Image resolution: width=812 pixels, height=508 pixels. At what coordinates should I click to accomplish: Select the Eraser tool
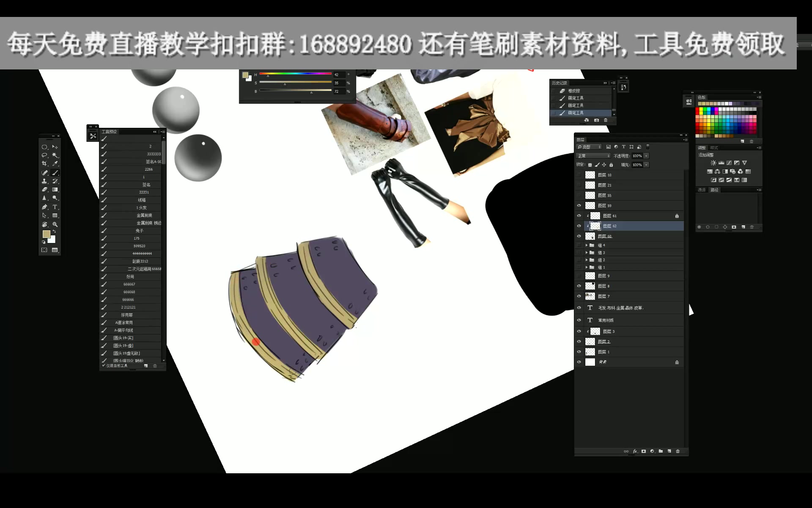(44, 190)
